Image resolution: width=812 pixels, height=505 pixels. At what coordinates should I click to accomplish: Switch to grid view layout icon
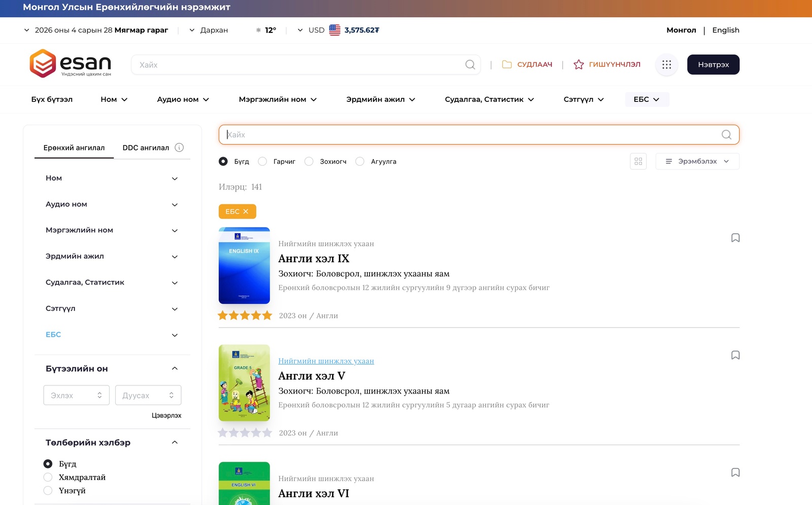tap(638, 161)
